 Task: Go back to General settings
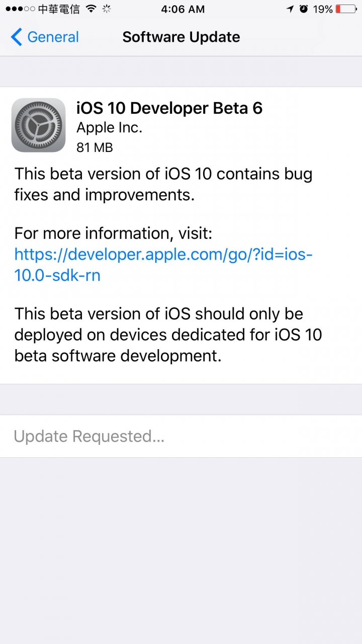pos(45,37)
